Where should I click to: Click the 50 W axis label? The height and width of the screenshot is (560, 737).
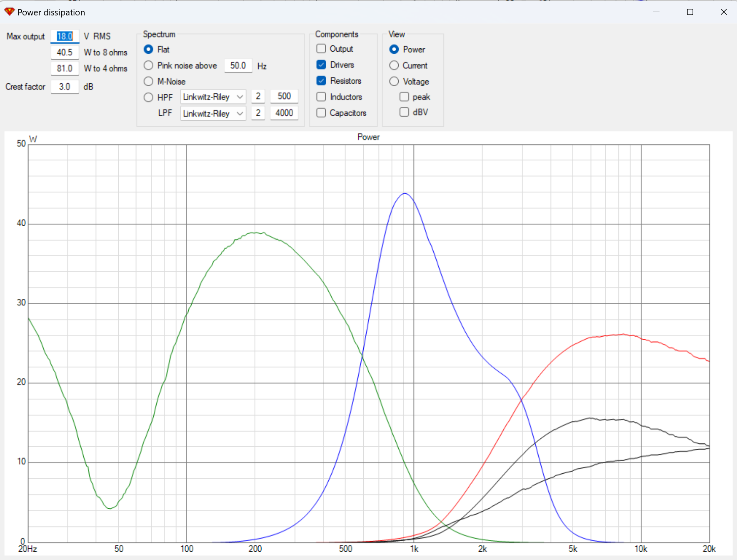[x=21, y=143]
